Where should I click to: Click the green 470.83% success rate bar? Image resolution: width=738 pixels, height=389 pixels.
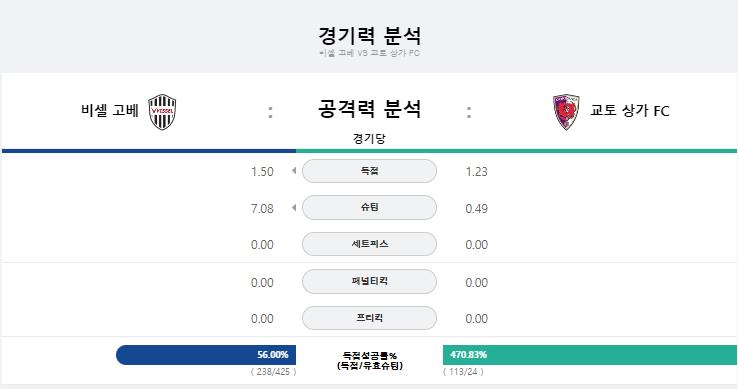click(590, 355)
